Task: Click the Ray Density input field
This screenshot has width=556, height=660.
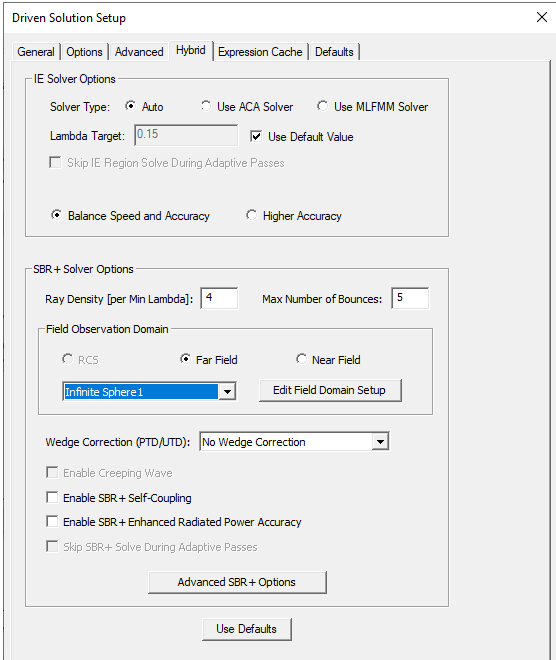Action: (x=219, y=298)
